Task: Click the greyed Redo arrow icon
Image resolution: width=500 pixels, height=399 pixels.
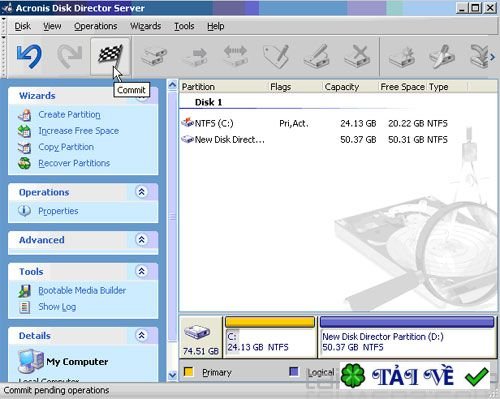Action: (70, 56)
